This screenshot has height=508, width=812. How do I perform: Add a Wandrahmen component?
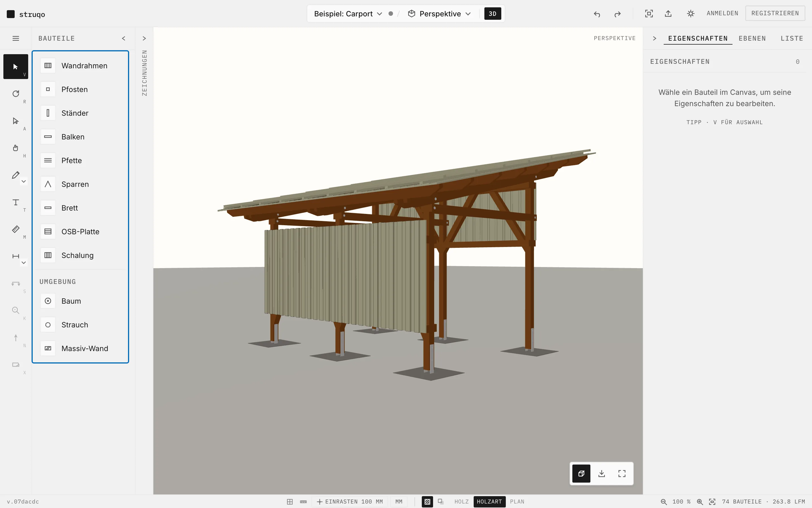coord(80,65)
